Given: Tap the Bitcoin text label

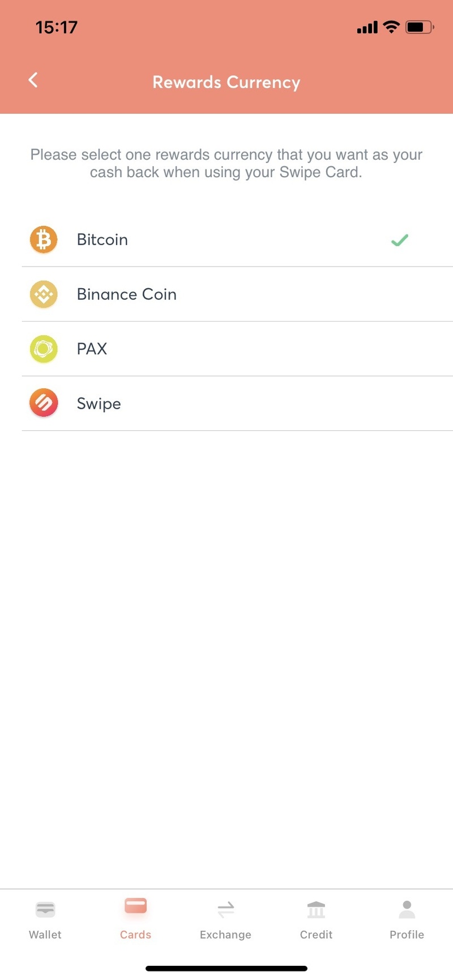Looking at the screenshot, I should 102,239.
